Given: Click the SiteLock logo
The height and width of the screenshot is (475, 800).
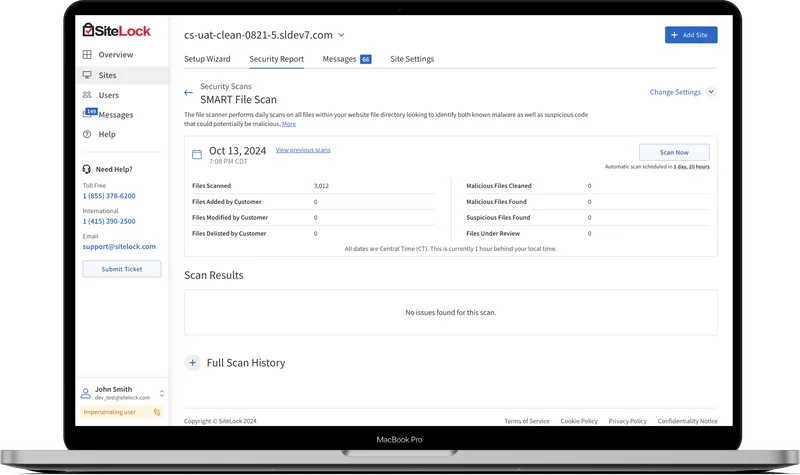Looking at the screenshot, I should click(x=116, y=31).
